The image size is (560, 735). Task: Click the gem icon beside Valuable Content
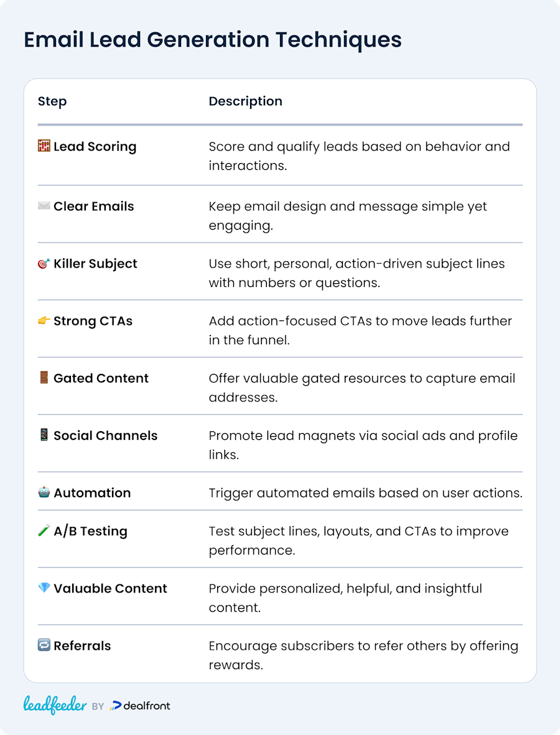point(44,588)
